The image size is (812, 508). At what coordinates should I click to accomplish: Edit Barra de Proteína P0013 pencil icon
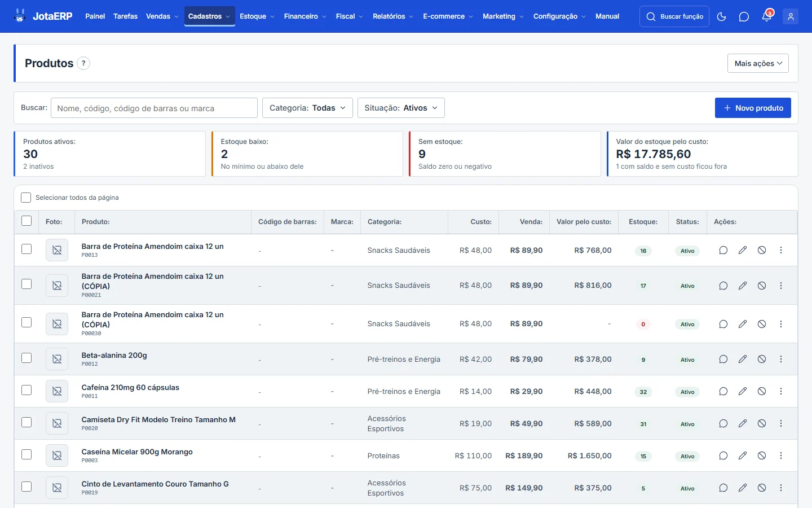743,250
